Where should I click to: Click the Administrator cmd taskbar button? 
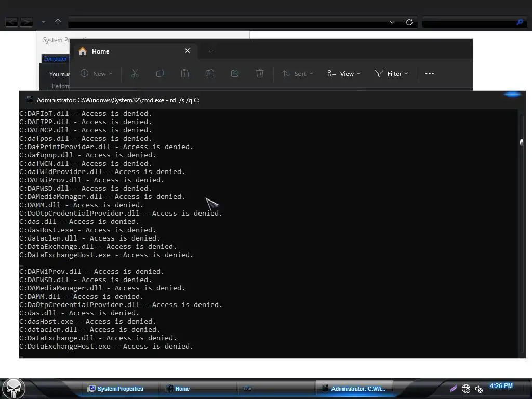(x=354, y=389)
